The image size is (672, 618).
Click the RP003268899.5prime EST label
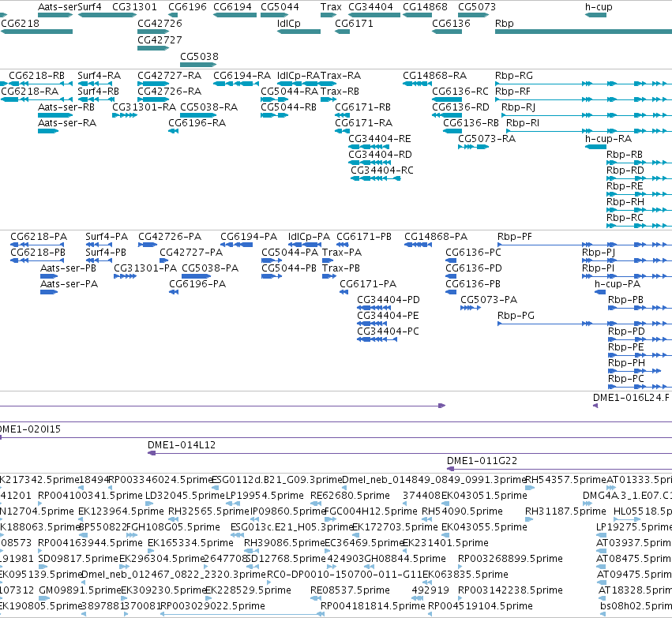click(510, 560)
